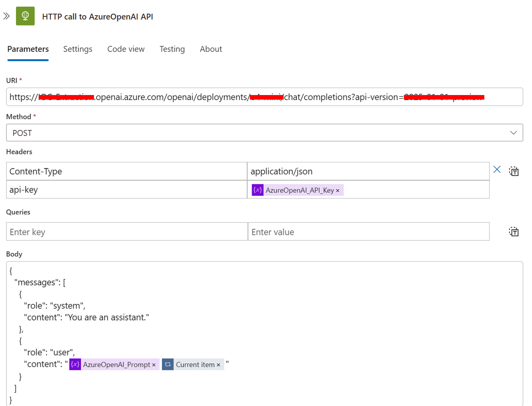Screen dimensions: 532x406
Task: Open the Parameters tab
Action: pos(28,49)
